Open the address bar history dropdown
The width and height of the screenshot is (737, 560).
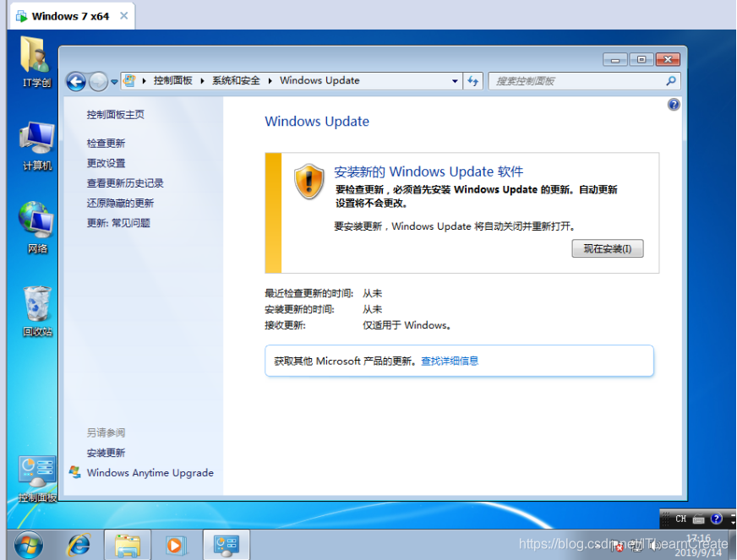click(455, 81)
